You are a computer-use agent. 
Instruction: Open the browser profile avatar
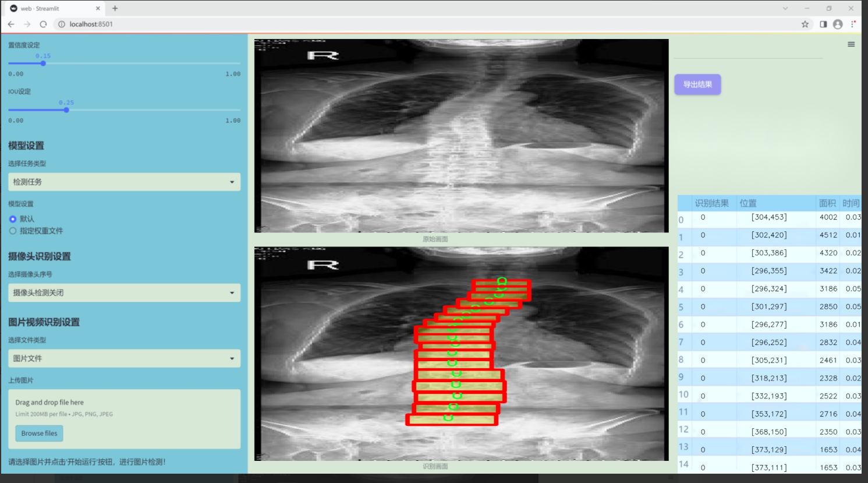[x=838, y=24]
